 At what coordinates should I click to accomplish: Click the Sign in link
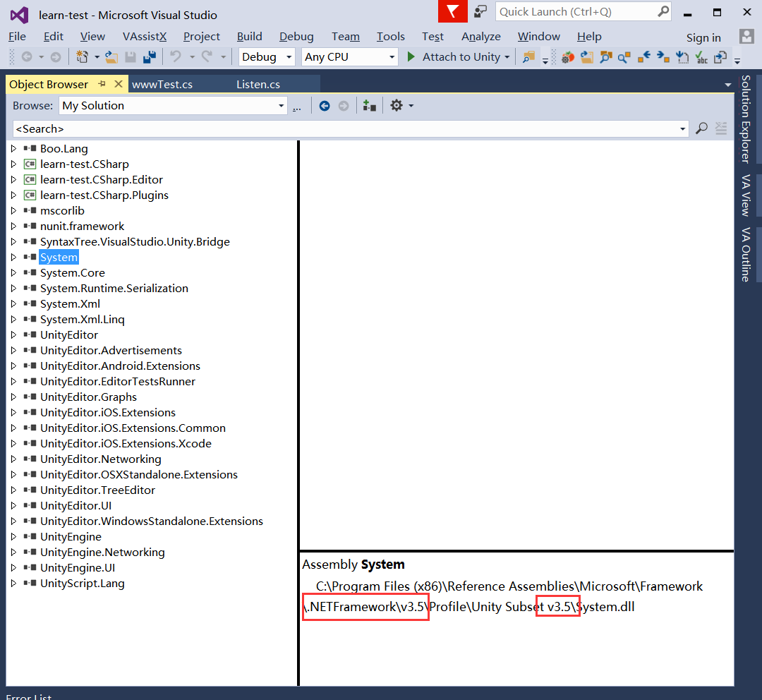point(703,37)
